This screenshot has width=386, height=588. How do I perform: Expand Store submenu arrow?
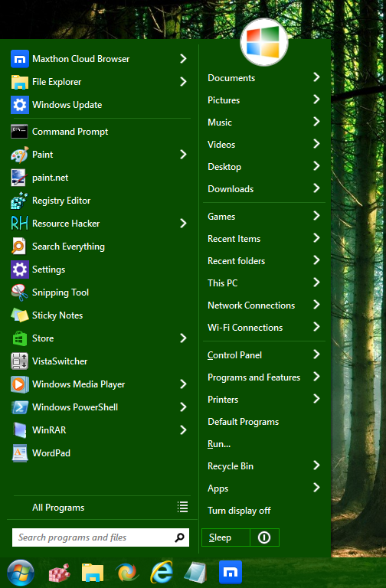coord(183,338)
